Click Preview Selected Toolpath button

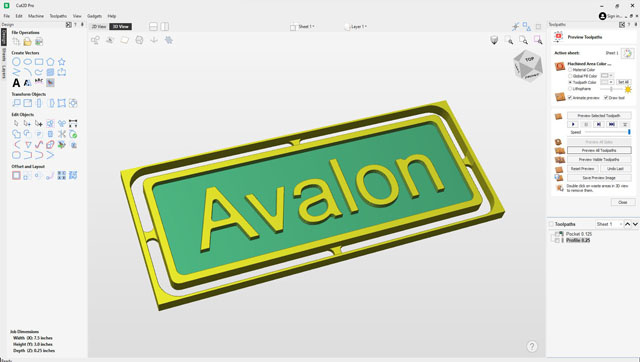(599, 116)
